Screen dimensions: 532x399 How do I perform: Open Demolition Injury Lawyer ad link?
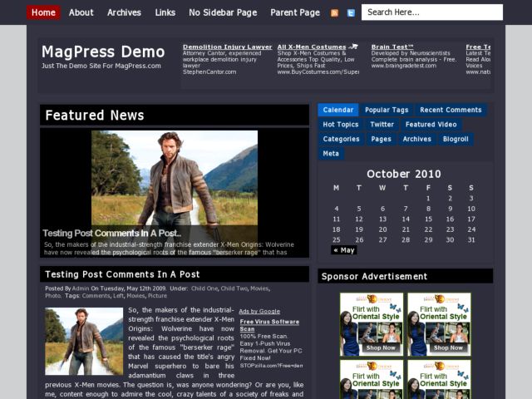click(x=227, y=47)
